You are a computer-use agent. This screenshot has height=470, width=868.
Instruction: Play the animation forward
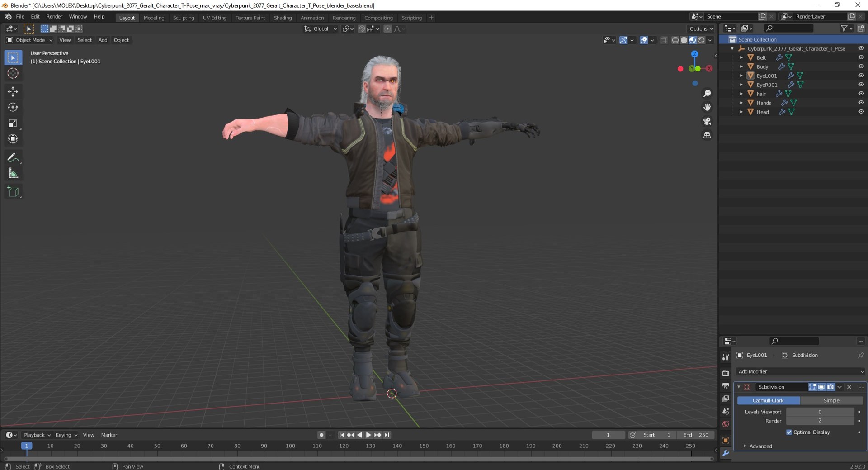pyautogui.click(x=368, y=435)
